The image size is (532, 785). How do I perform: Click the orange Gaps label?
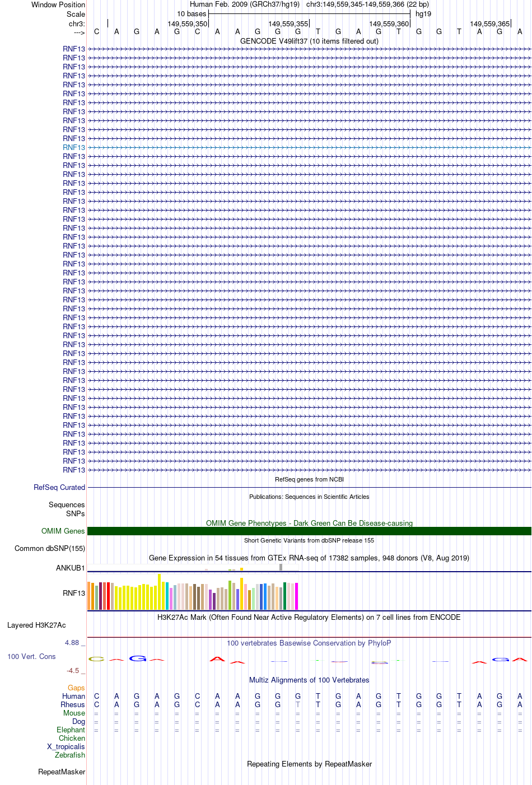[x=76, y=688]
